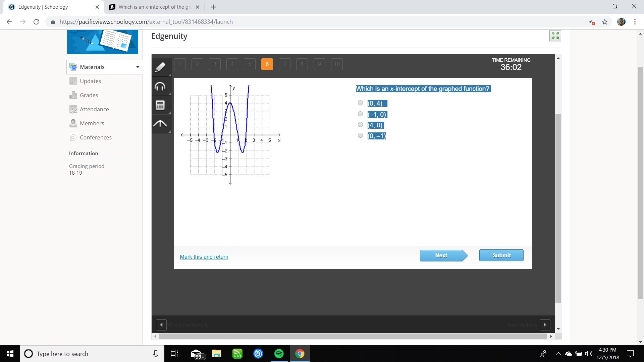Toggle fullscreen mode for Edgenuity

click(555, 36)
